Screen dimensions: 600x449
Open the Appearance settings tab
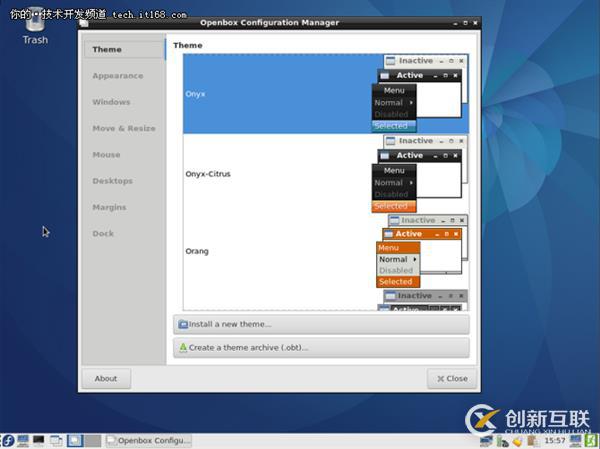point(118,76)
